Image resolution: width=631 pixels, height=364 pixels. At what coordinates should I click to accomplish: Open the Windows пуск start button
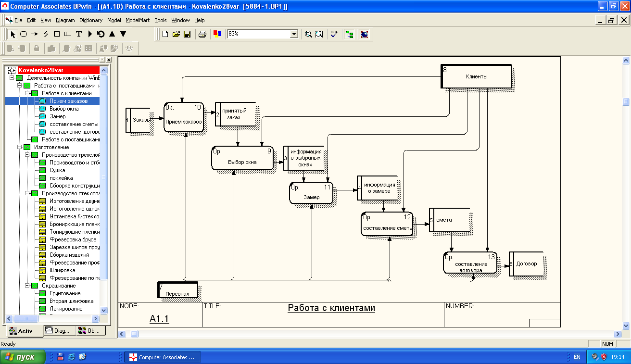click(x=24, y=357)
